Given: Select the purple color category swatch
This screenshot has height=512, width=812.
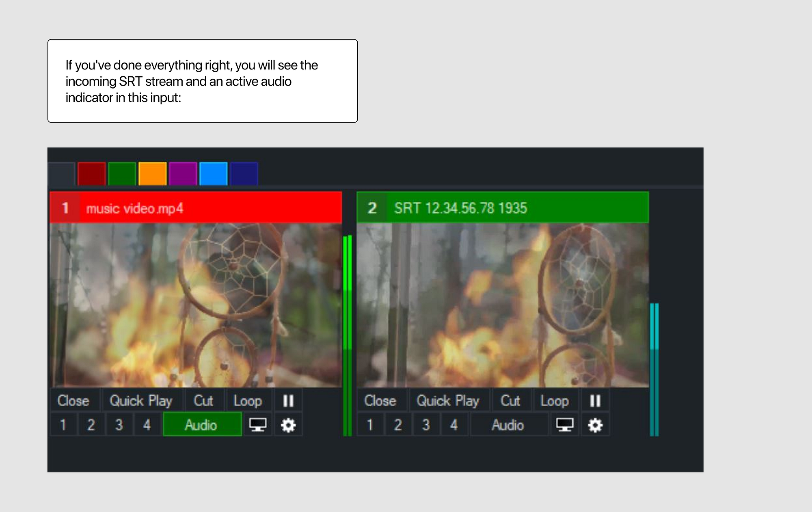Looking at the screenshot, I should pyautogui.click(x=183, y=174).
